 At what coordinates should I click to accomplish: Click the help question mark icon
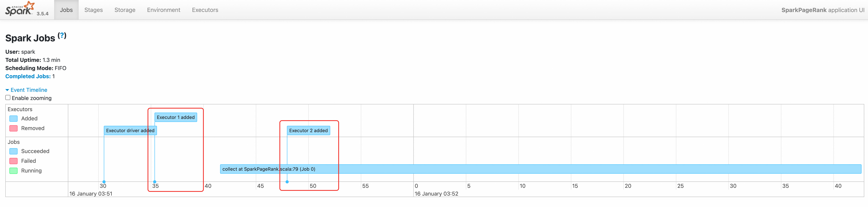[62, 35]
